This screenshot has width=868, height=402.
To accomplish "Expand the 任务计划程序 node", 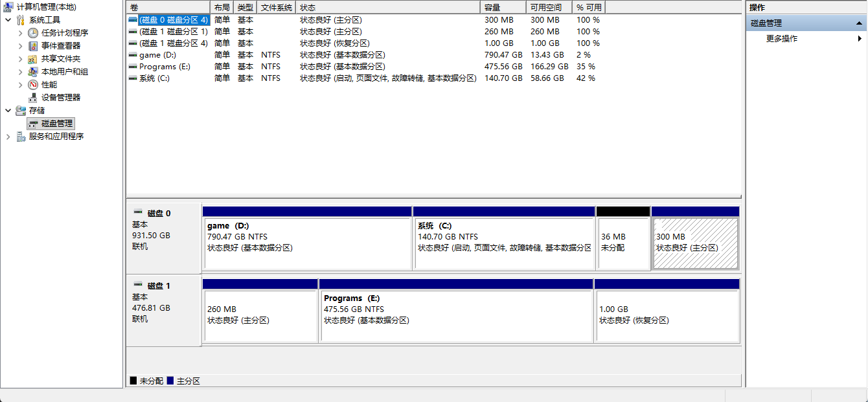I will [20, 33].
